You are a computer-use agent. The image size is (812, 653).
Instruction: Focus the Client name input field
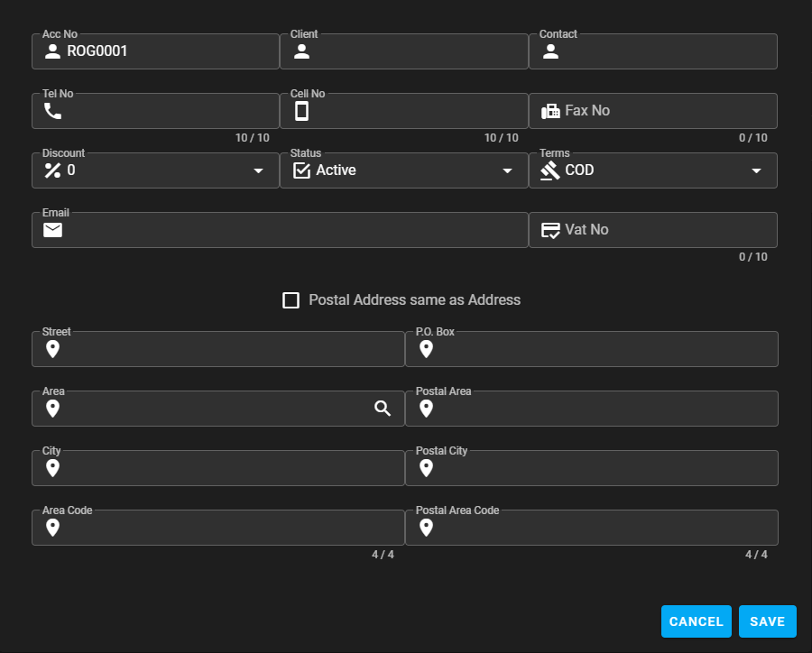(x=415, y=51)
